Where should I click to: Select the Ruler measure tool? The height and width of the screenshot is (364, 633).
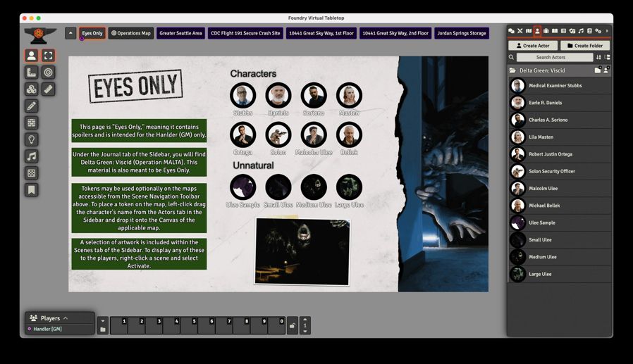tap(48, 89)
